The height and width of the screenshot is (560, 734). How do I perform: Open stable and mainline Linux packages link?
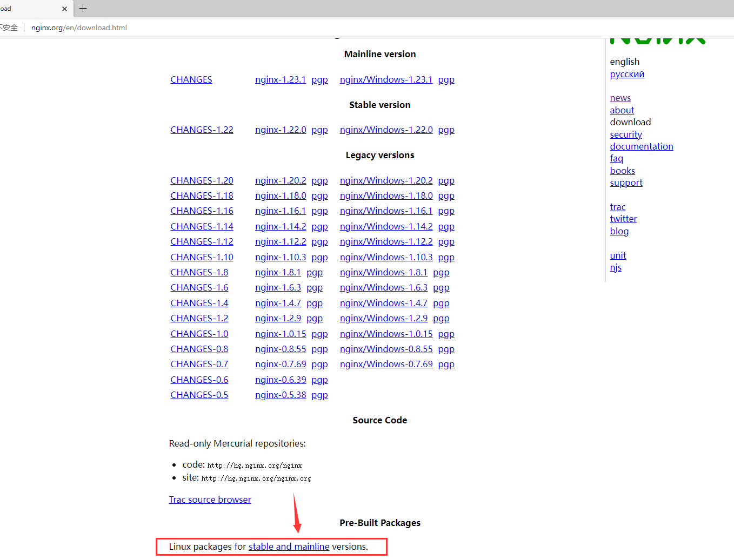pos(289,546)
